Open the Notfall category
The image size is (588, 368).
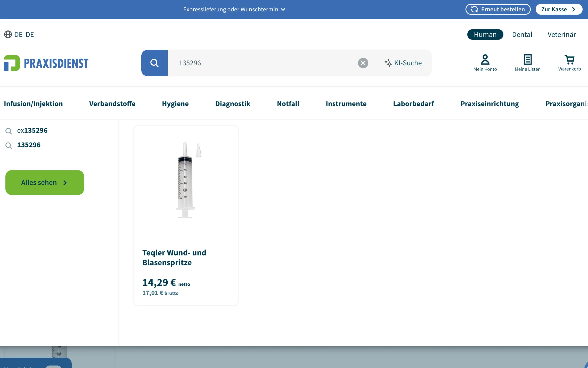click(288, 104)
